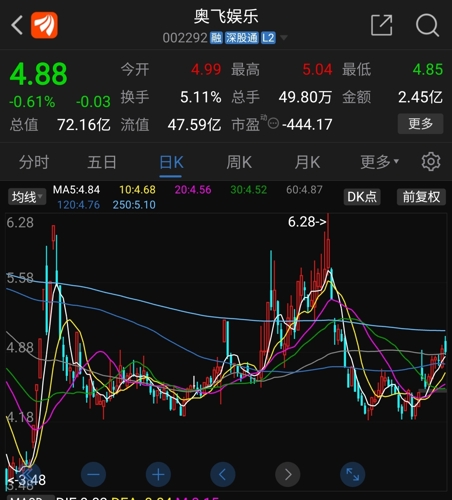Image resolution: width=452 pixels, height=500 pixels.
Task: Open the search magnifier icon
Action: coord(427,25)
